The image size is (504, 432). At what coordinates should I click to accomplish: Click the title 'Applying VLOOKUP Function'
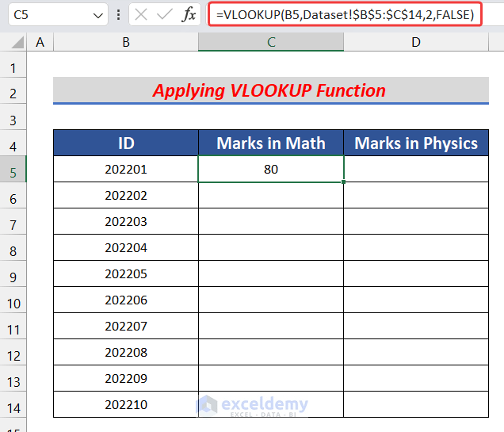269,90
